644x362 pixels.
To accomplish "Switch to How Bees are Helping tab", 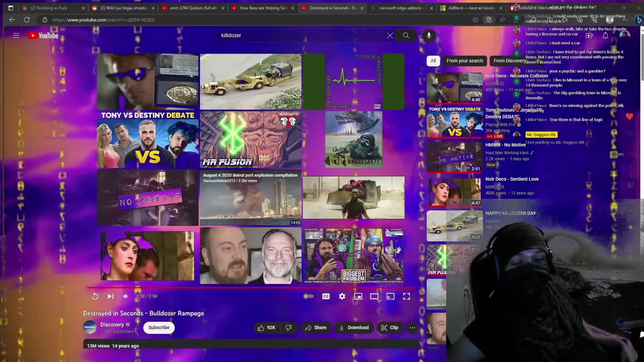I will (263, 8).
